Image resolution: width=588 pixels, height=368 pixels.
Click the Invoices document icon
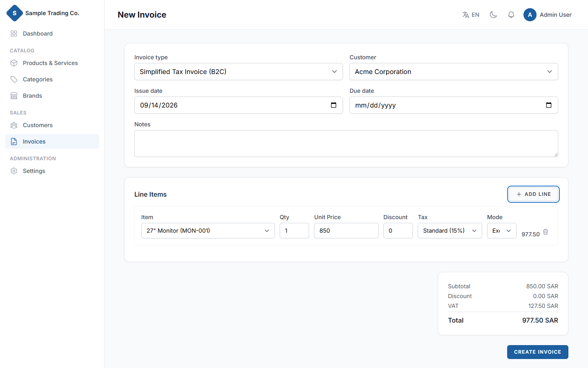pyautogui.click(x=14, y=141)
